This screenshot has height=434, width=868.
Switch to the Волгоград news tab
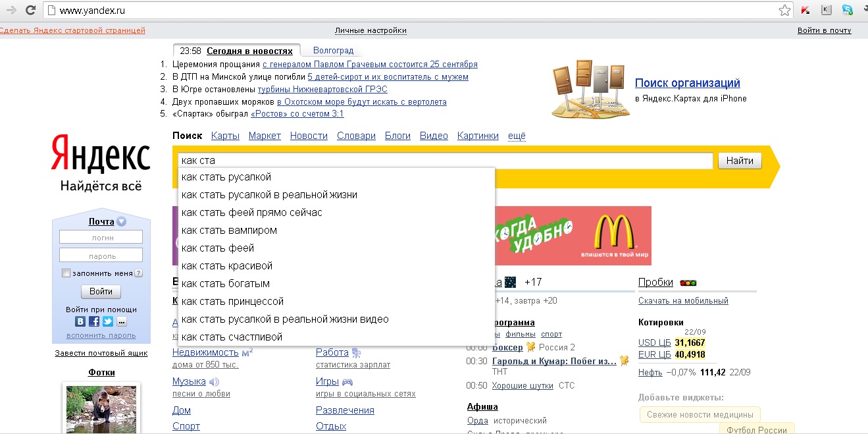point(334,51)
